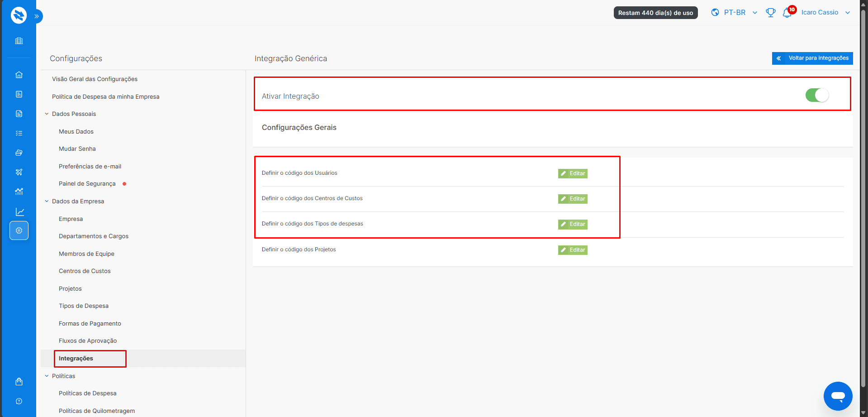Click the globe language icon
This screenshot has width=868, height=417.
point(715,12)
